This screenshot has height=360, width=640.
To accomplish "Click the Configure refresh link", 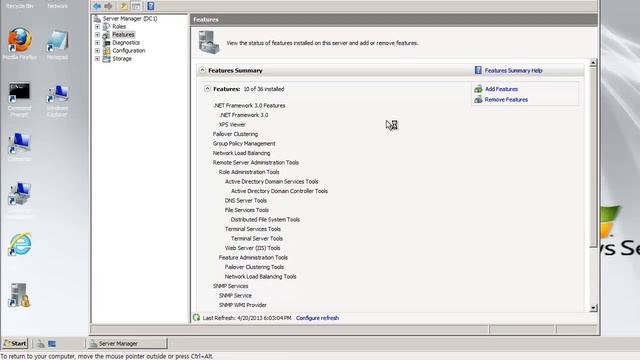I will (x=317, y=318).
